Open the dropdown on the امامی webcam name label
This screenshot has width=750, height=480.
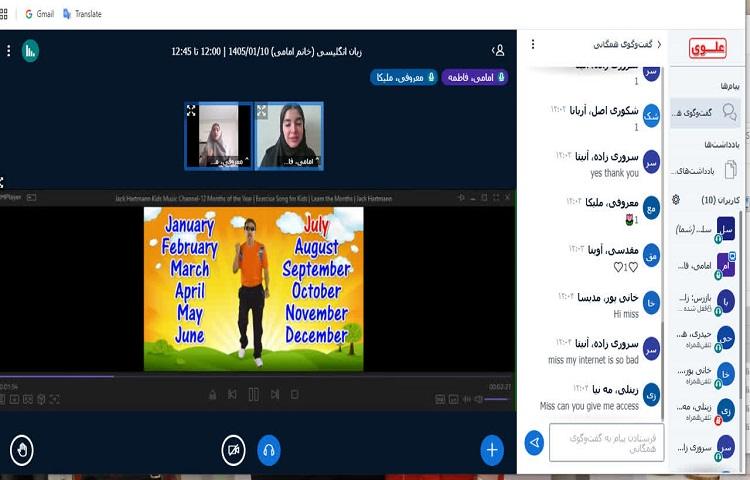point(301,162)
